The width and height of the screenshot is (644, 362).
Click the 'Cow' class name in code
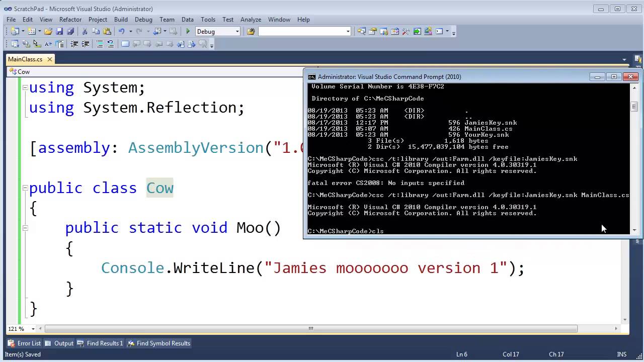click(160, 188)
